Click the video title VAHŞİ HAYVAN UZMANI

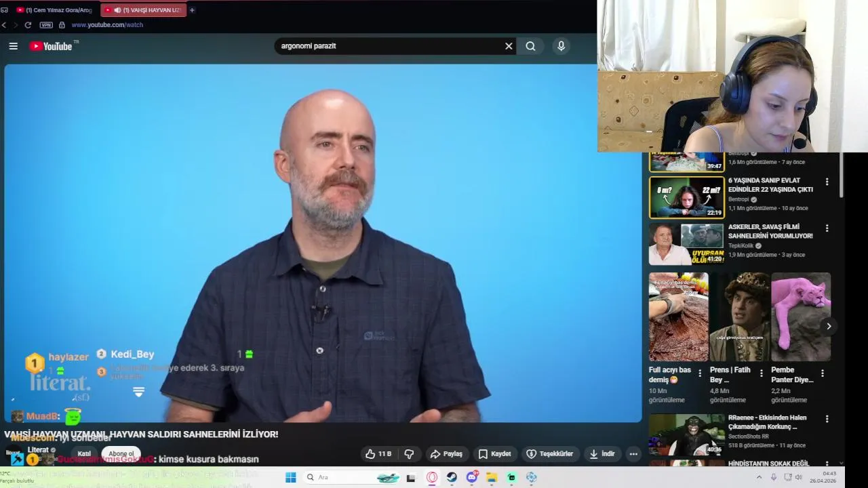coord(141,434)
